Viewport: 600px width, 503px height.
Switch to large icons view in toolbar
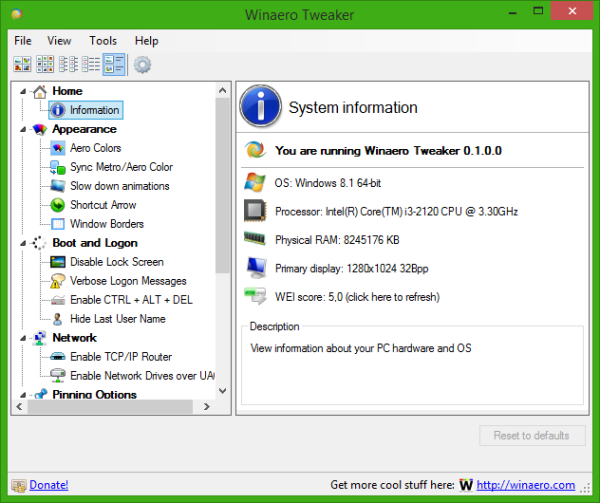click(x=22, y=64)
